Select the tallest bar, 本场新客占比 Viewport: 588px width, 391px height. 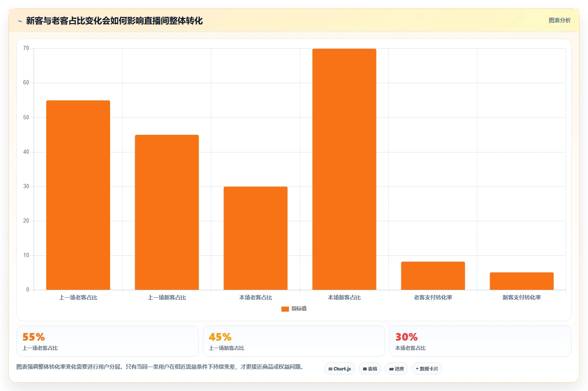344,169
